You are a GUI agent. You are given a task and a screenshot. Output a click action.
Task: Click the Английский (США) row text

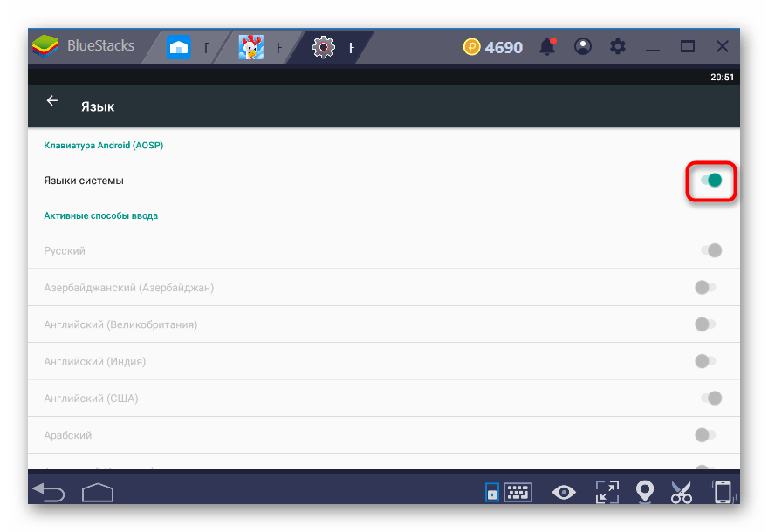91,399
